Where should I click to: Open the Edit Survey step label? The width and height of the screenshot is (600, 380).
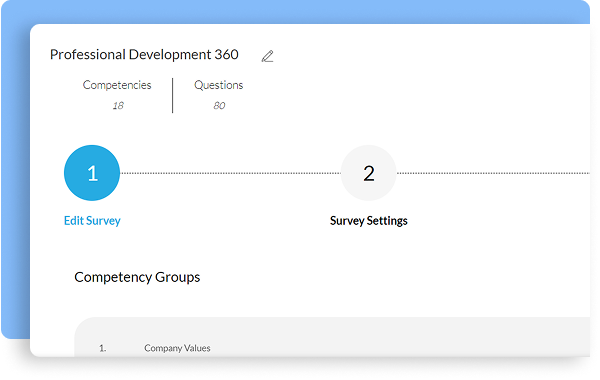92,221
